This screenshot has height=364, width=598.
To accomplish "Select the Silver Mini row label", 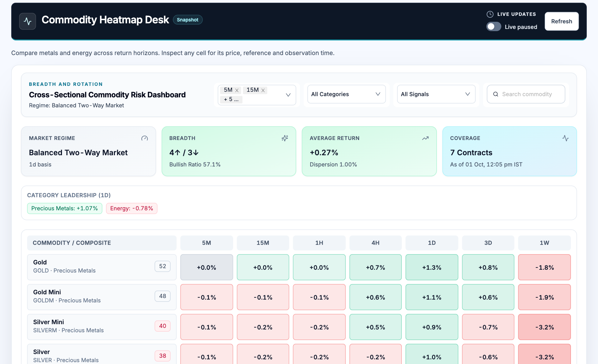I will [102, 327].
